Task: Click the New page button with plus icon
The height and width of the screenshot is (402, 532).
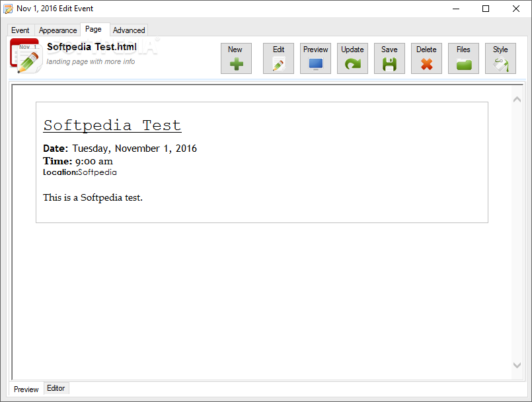Action: click(x=236, y=58)
